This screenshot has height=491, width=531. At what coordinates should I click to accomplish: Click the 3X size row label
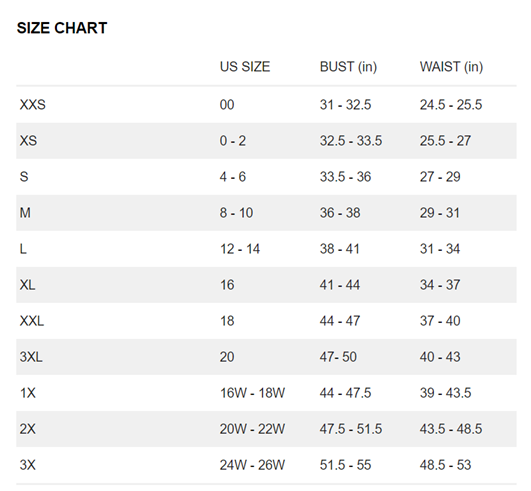tap(28, 465)
